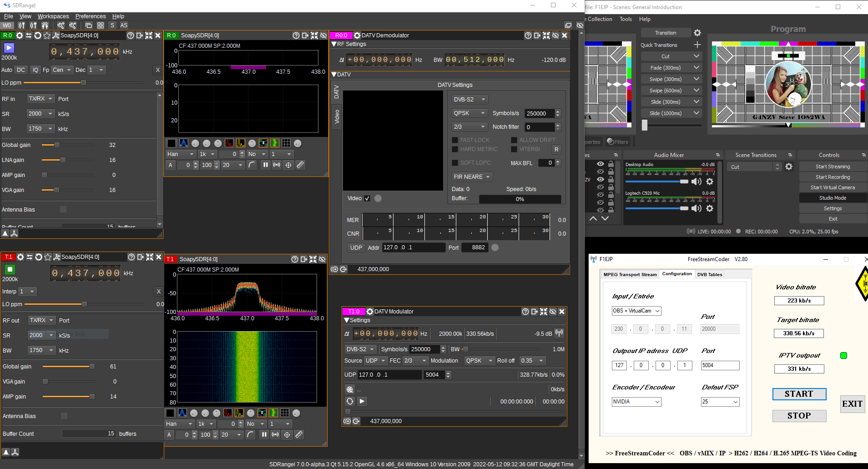Click the blue 3D spectrogram icon (R:0 spectrum)
Viewport: 868px width, 469px height.
(x=184, y=143)
